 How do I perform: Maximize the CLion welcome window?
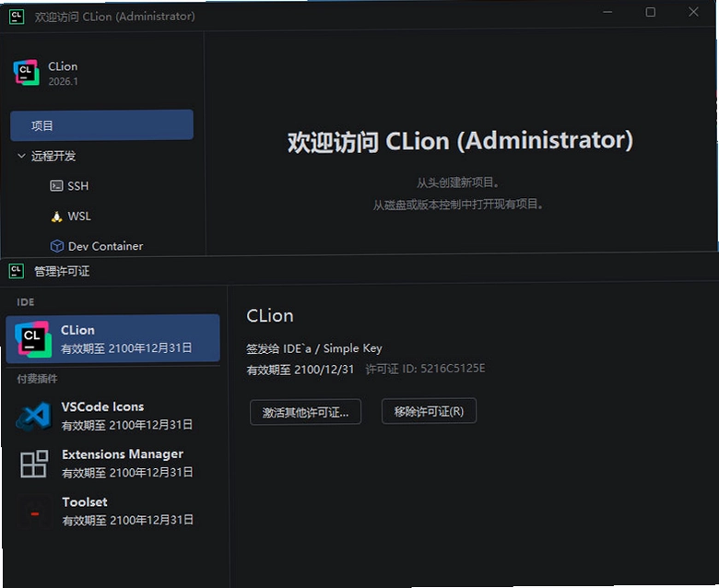coord(650,12)
